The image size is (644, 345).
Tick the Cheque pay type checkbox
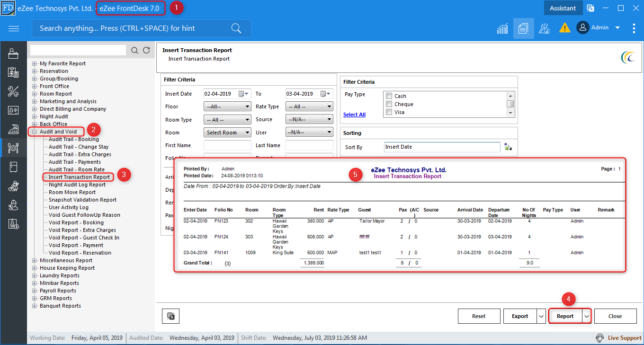click(389, 104)
